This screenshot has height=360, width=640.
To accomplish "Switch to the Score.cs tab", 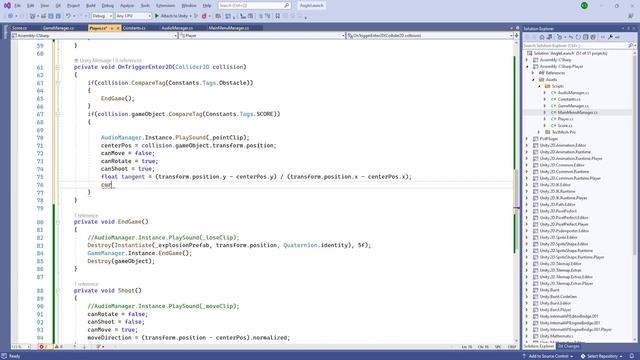I will pos(19,28).
